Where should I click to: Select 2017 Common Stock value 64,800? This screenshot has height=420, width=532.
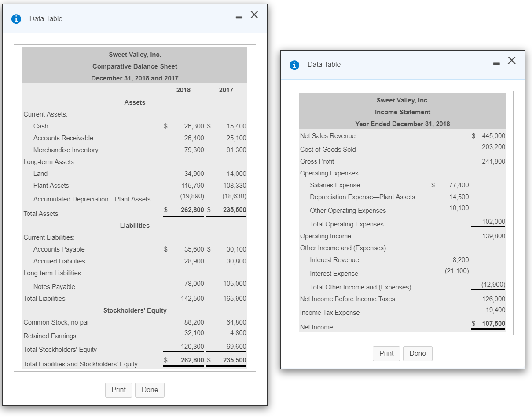click(x=236, y=322)
